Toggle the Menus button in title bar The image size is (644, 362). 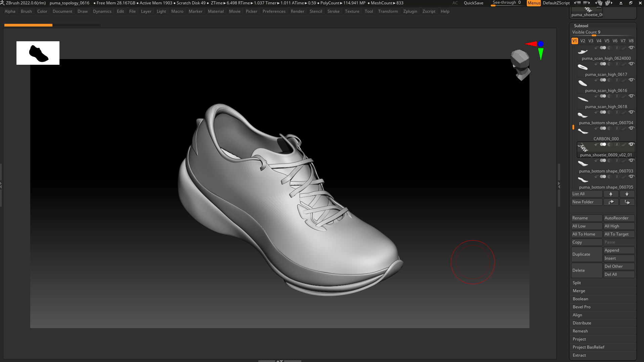(533, 3)
